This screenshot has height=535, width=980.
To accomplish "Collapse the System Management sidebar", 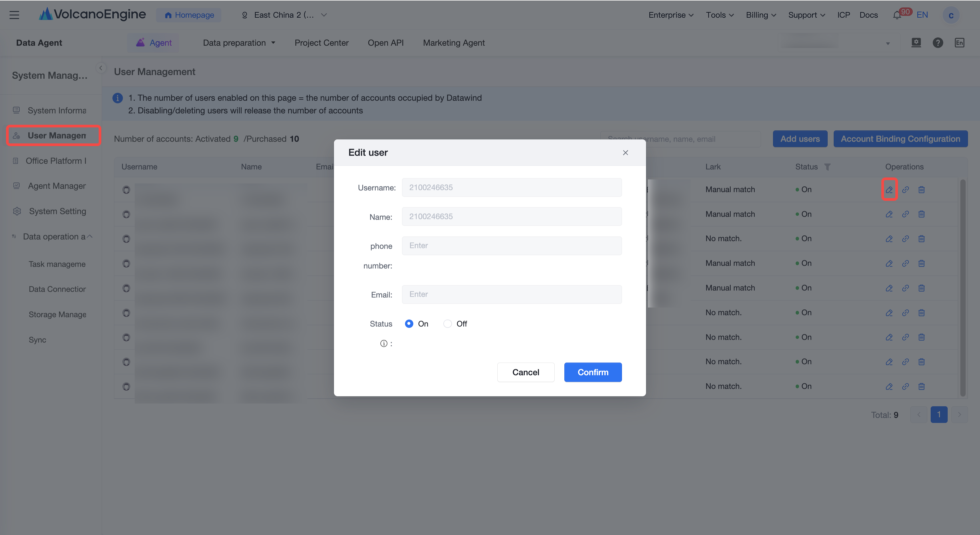I will [101, 68].
